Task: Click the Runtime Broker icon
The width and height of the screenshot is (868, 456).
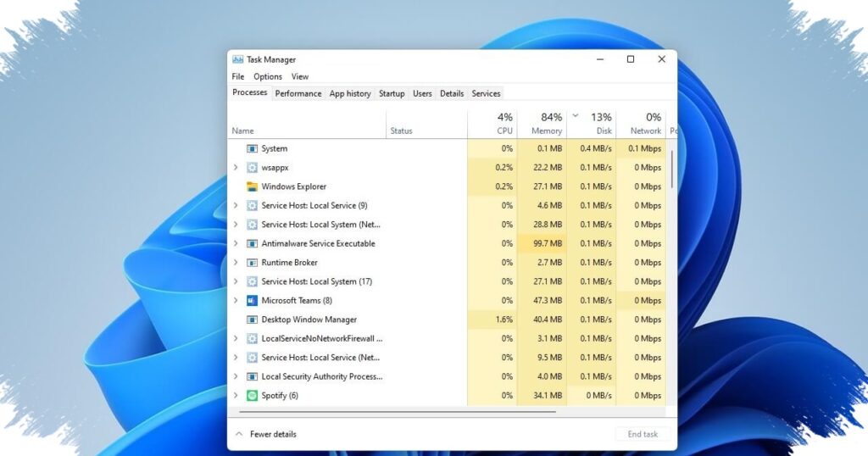Action: pos(252,262)
